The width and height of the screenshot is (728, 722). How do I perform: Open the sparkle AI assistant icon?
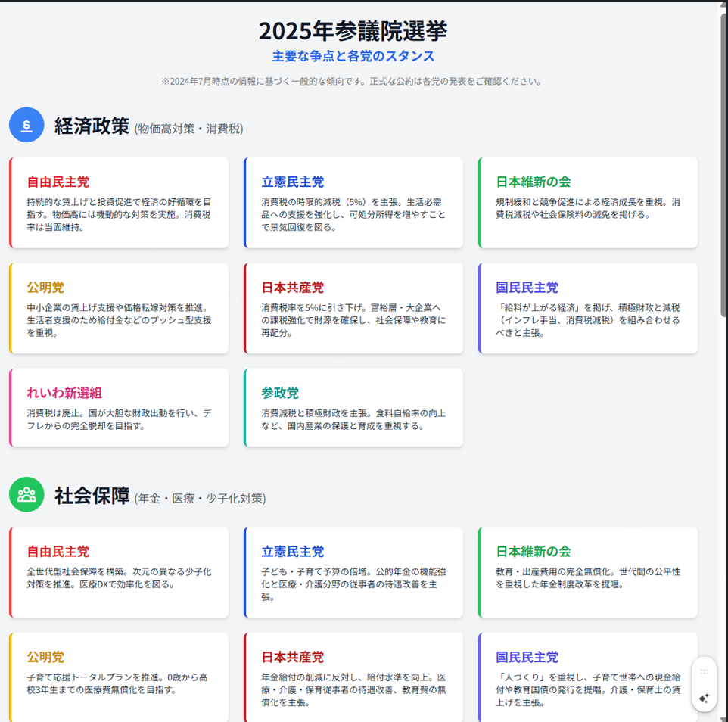click(704, 698)
